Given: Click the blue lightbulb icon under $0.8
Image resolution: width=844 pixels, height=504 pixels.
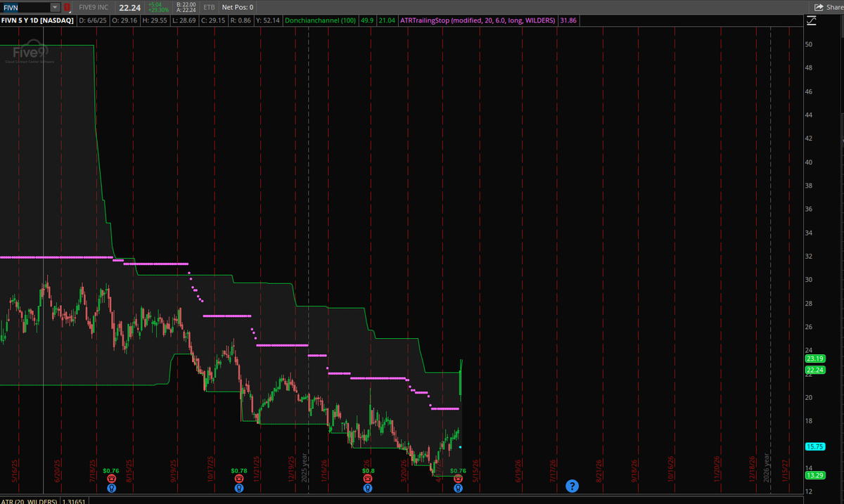Looking at the screenshot, I should (367, 487).
